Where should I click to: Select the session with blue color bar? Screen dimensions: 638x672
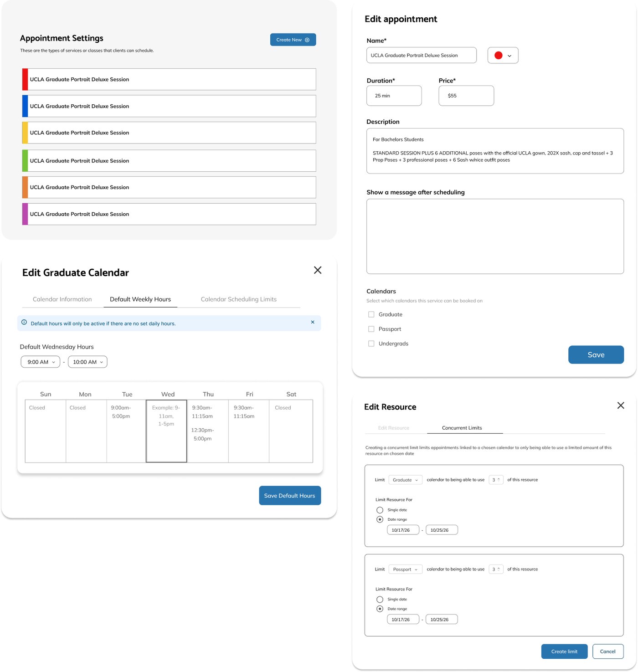pyautogui.click(x=169, y=106)
